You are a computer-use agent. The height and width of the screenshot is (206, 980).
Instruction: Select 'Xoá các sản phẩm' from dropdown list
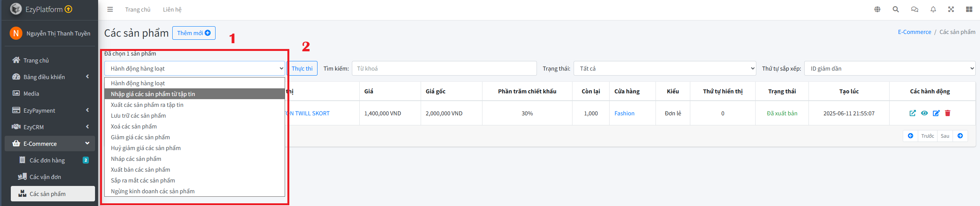[x=134, y=127]
